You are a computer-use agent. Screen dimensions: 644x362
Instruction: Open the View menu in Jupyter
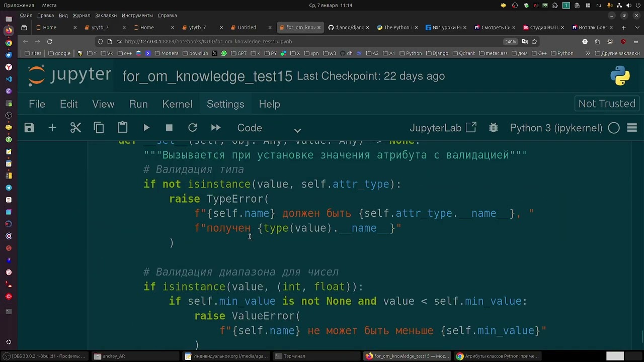(x=103, y=104)
